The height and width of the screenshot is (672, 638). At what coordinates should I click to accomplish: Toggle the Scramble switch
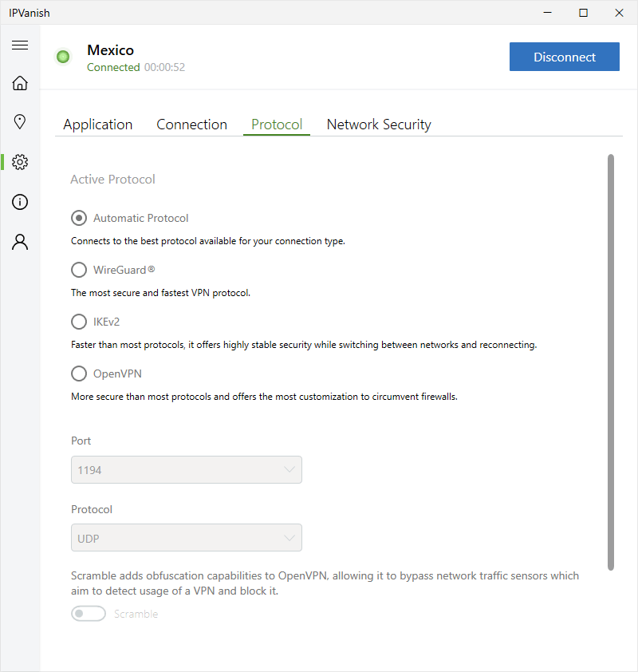89,614
